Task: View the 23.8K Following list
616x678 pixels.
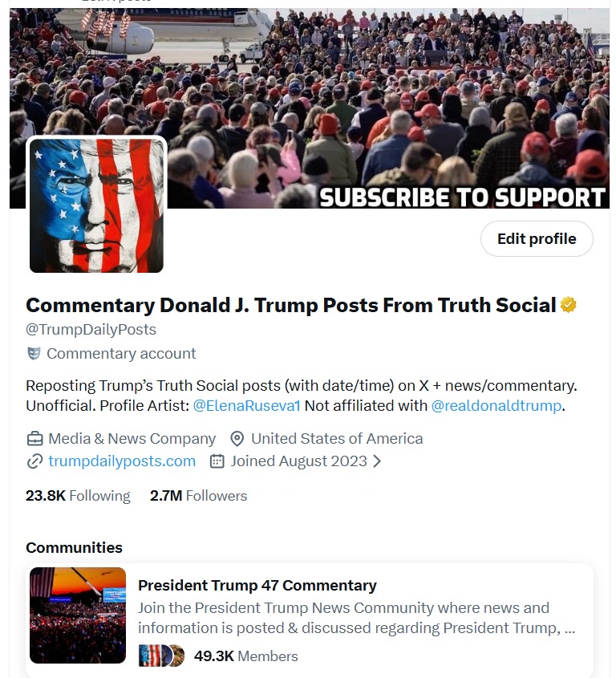Action: [78, 496]
